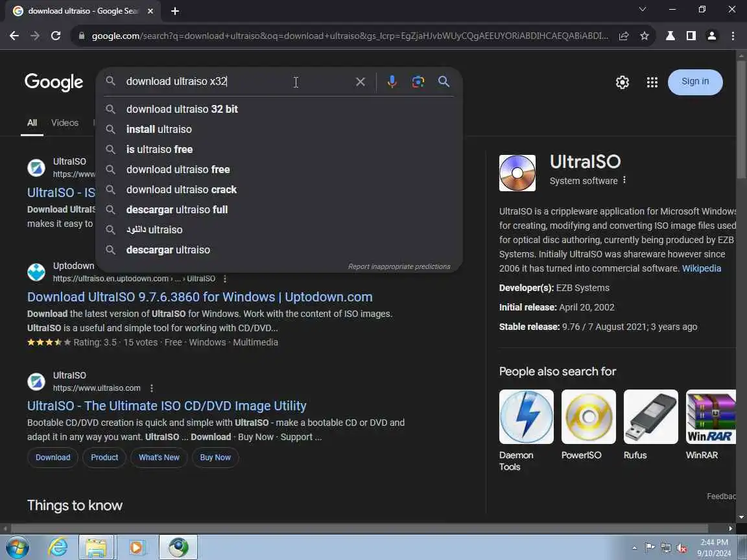Select suggestion 'descargar ultraiso full'
This screenshot has height=560, width=747.
(x=279, y=209)
